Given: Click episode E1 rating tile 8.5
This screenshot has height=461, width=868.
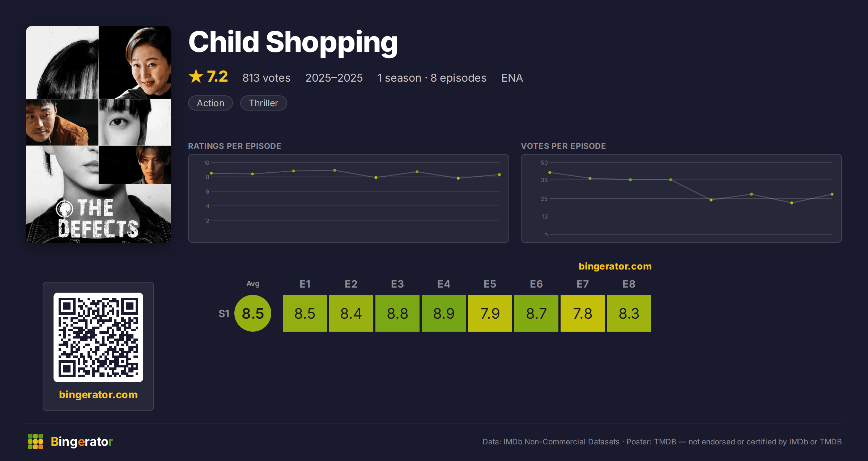Looking at the screenshot, I should coord(305,313).
